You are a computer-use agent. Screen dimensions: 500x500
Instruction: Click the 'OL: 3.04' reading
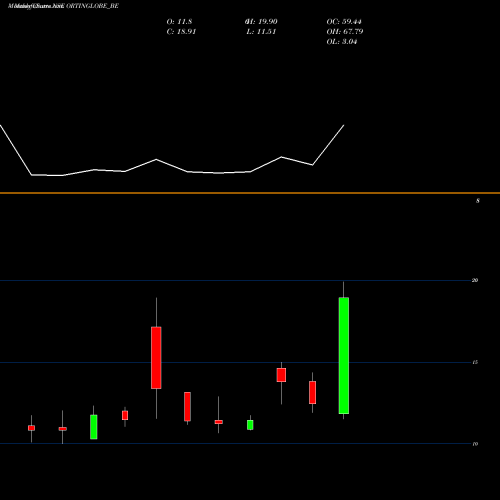(x=342, y=42)
